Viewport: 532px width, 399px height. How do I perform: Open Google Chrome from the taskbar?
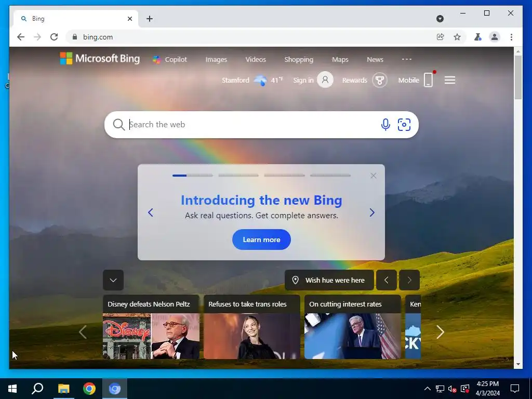89,389
